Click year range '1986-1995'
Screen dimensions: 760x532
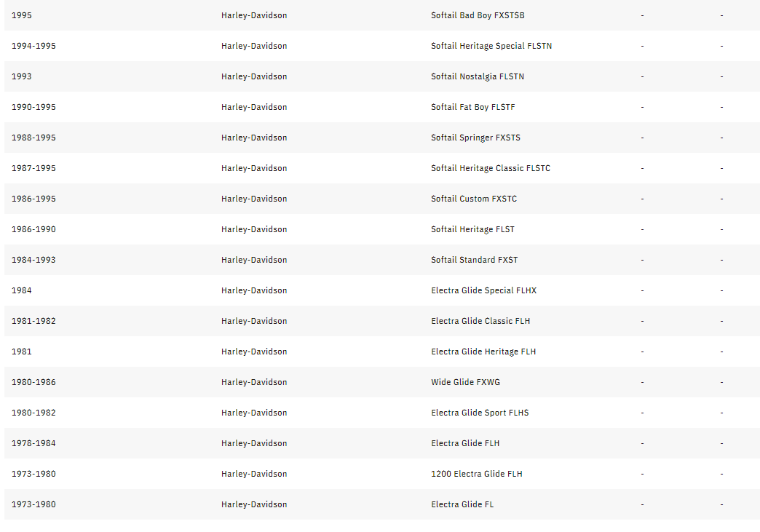[x=33, y=199]
